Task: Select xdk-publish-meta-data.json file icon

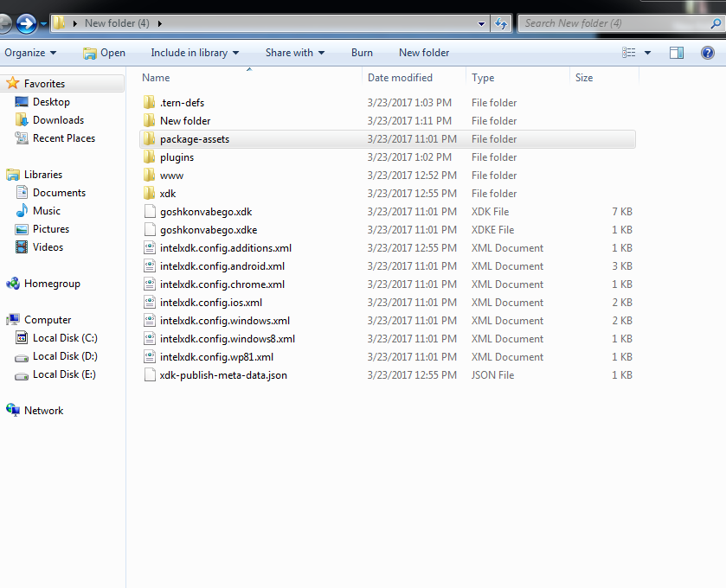Action: coord(150,374)
